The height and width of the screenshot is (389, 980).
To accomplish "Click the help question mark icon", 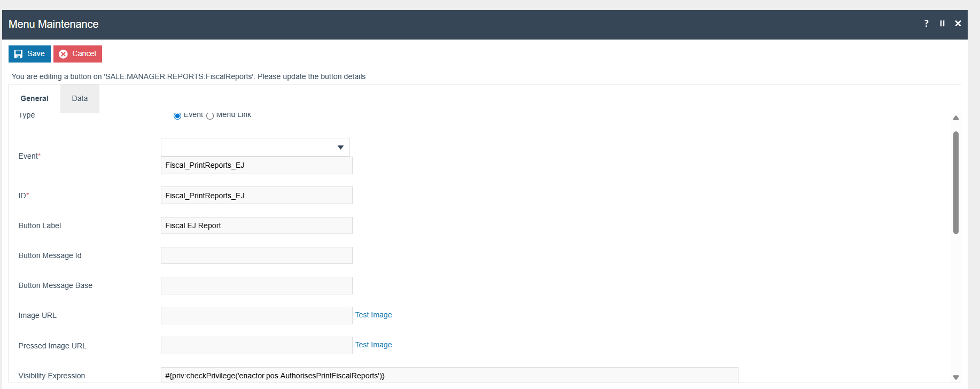I will point(926,24).
